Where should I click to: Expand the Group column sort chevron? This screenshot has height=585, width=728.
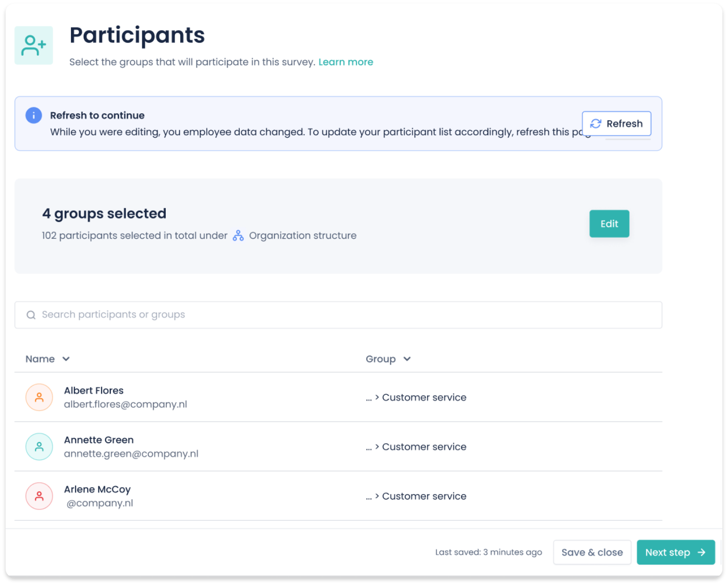(407, 359)
